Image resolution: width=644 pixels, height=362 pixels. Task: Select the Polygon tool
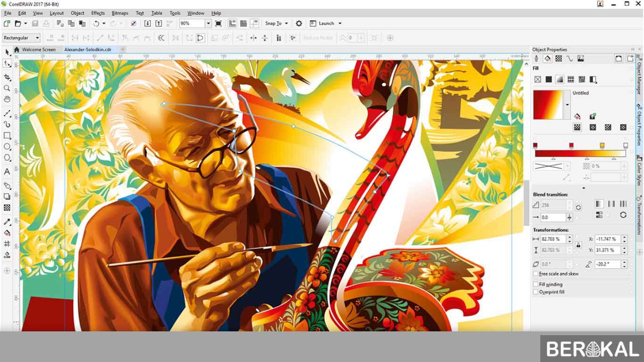point(7,158)
